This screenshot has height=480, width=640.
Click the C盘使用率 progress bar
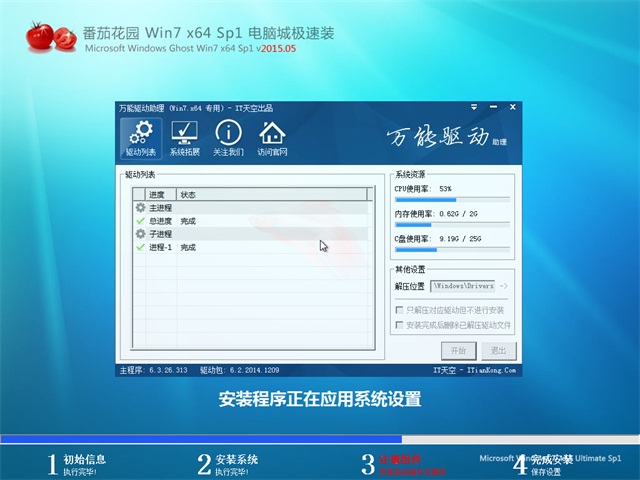pos(452,250)
